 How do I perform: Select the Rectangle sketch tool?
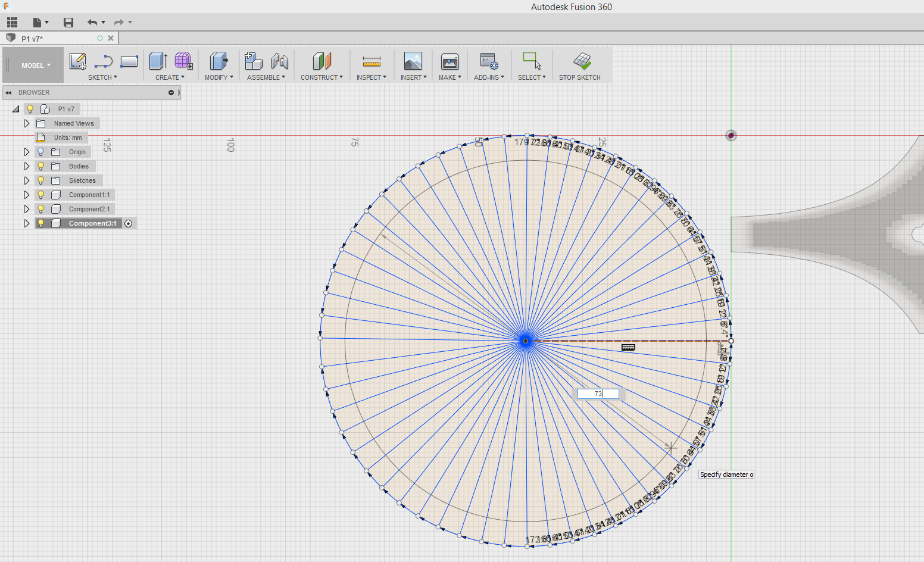[x=129, y=61]
